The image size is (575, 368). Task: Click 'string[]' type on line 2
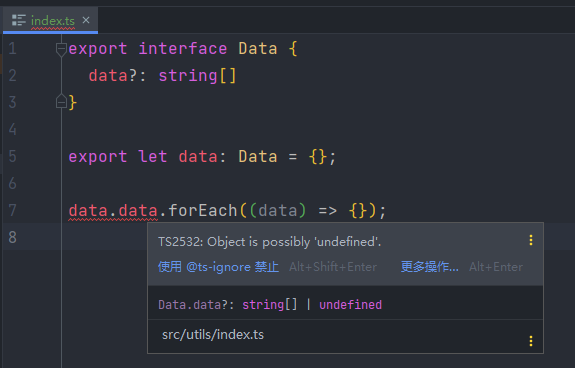[x=197, y=76]
